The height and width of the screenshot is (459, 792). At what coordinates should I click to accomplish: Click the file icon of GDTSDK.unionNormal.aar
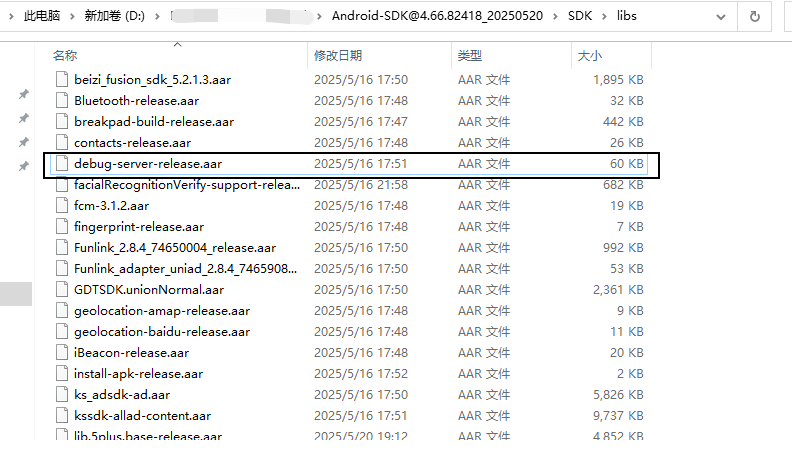click(61, 289)
